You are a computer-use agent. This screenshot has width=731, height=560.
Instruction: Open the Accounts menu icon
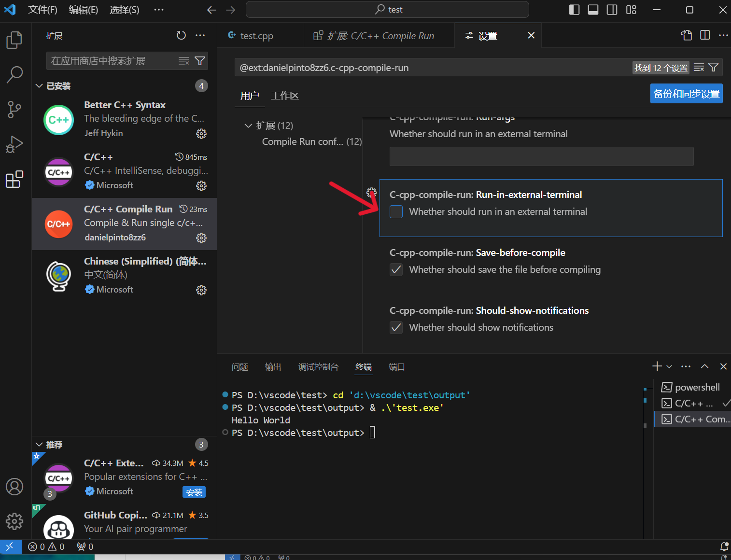(x=14, y=487)
